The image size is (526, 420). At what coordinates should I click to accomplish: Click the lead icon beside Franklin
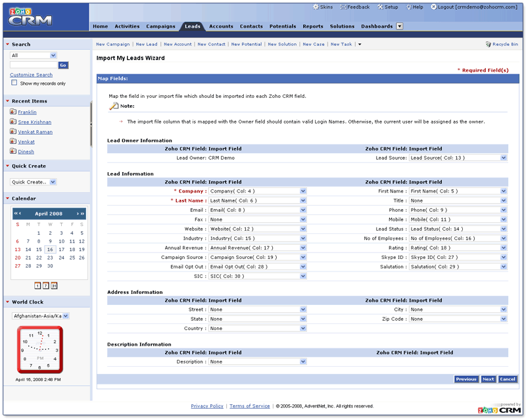click(x=13, y=112)
